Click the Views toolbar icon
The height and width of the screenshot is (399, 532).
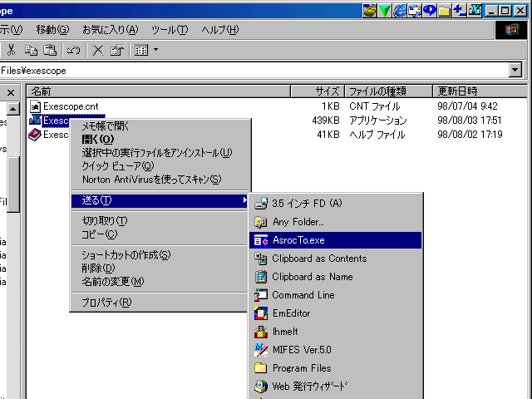point(141,50)
